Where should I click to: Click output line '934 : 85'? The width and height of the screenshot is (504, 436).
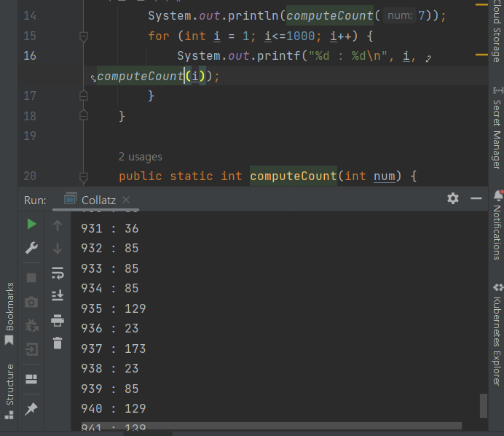pos(110,288)
